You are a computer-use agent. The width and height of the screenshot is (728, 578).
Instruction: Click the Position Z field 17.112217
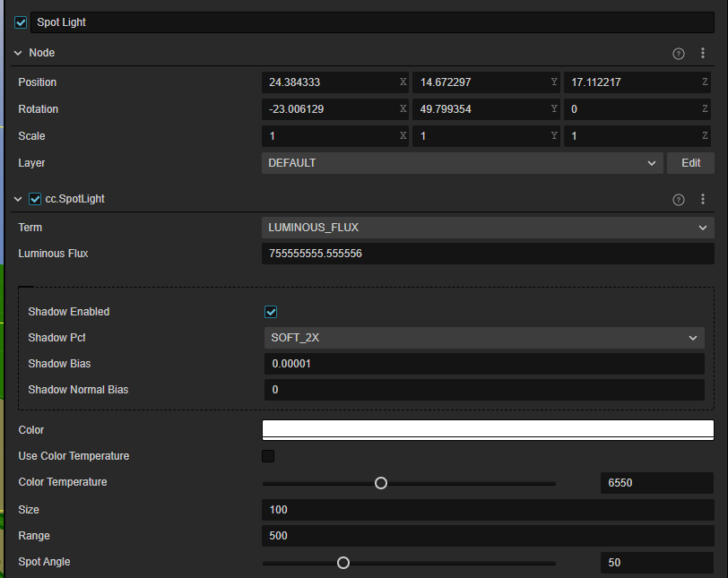[637, 82]
